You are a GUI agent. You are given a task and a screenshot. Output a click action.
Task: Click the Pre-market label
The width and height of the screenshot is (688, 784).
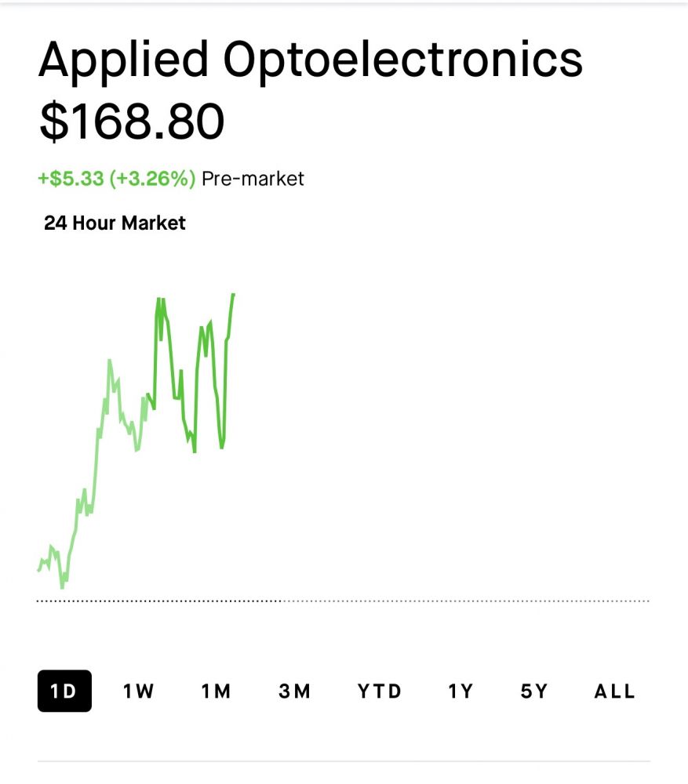coord(253,179)
